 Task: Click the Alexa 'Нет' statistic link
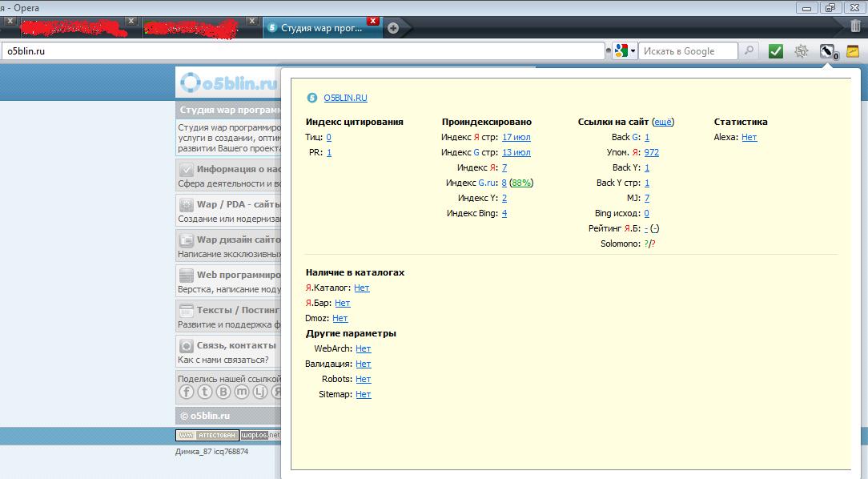click(749, 137)
